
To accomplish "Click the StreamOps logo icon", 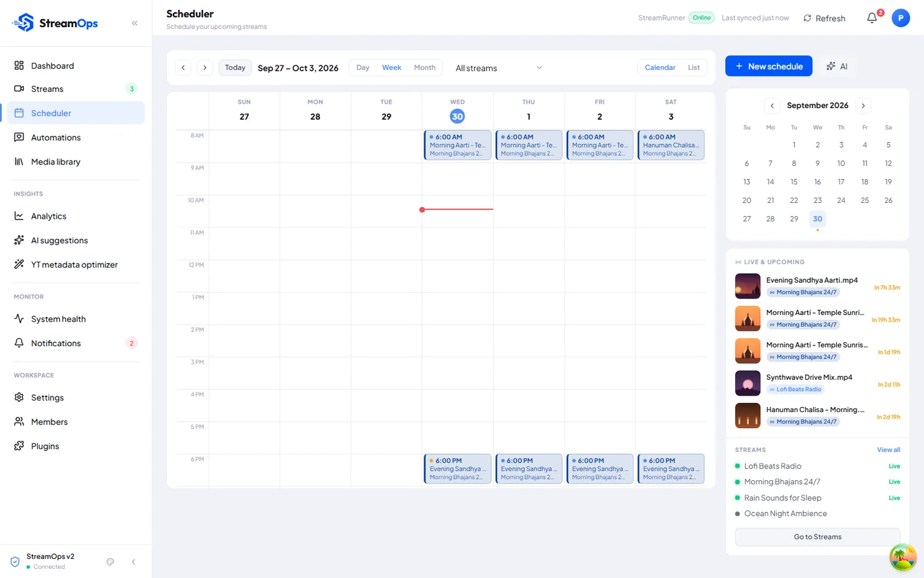I will tap(23, 23).
